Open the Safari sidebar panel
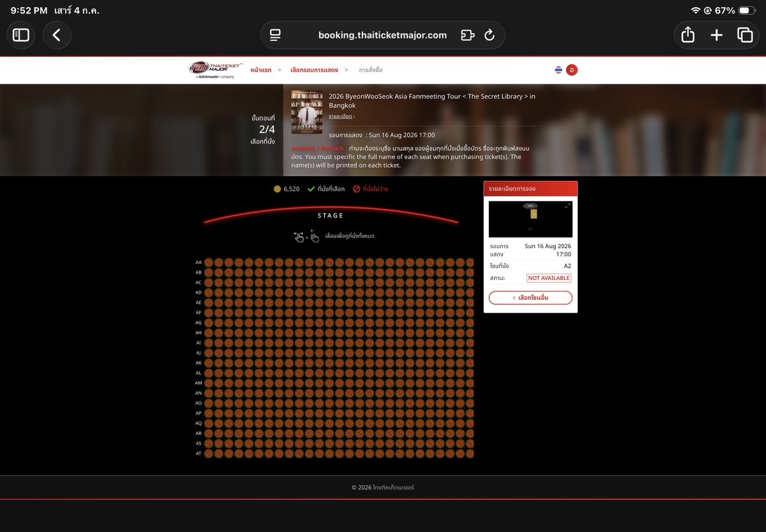The image size is (766, 532). [21, 35]
